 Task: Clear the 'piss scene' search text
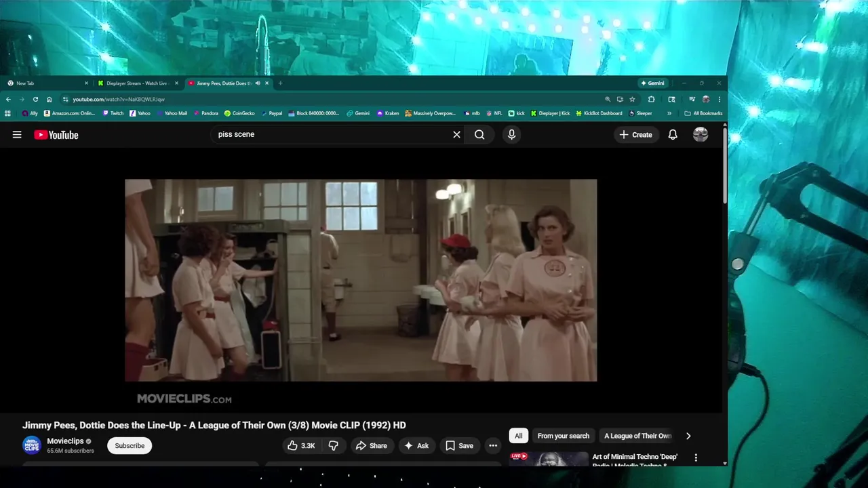pyautogui.click(x=456, y=135)
